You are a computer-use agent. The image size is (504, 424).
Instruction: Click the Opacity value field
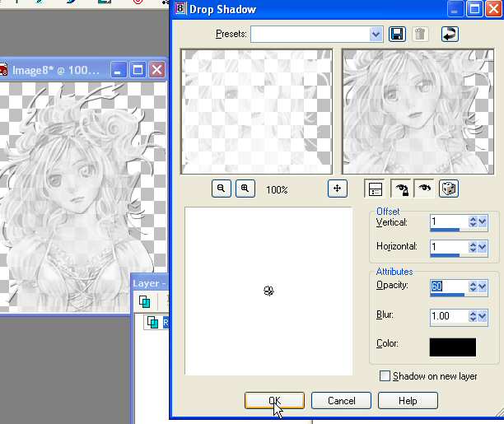point(449,286)
